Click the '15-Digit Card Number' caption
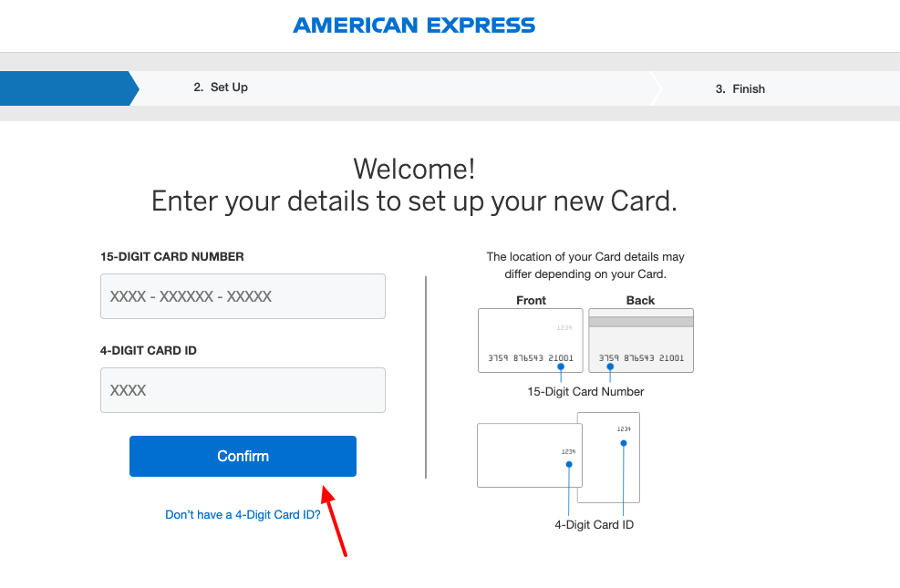Image resolution: width=900 pixels, height=588 pixels. pos(586,391)
